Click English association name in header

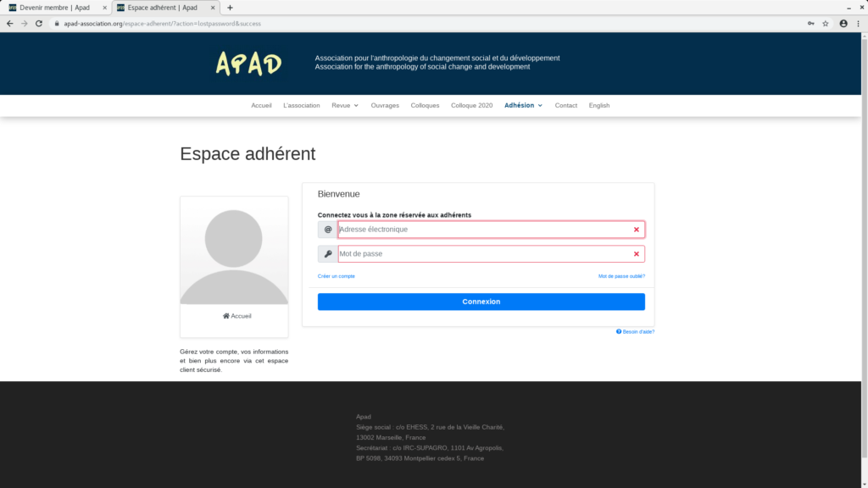tap(422, 67)
